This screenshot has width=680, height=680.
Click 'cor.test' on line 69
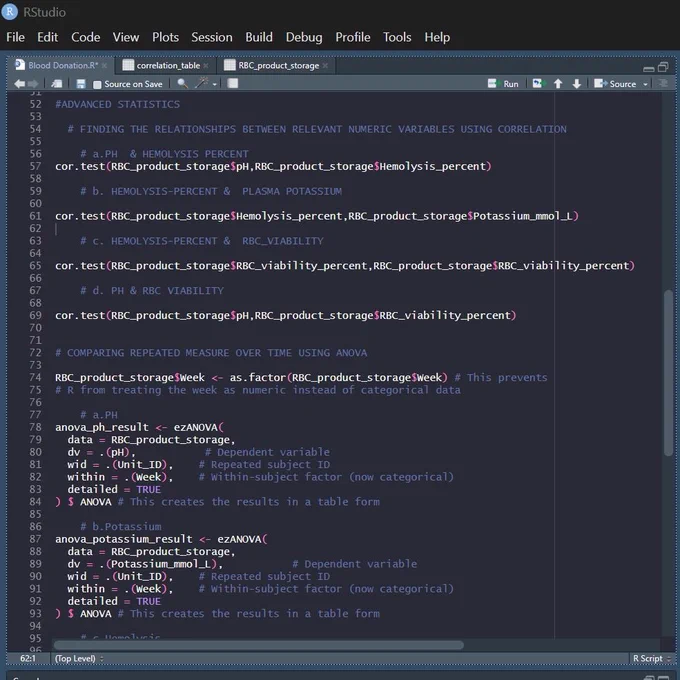tap(80, 316)
